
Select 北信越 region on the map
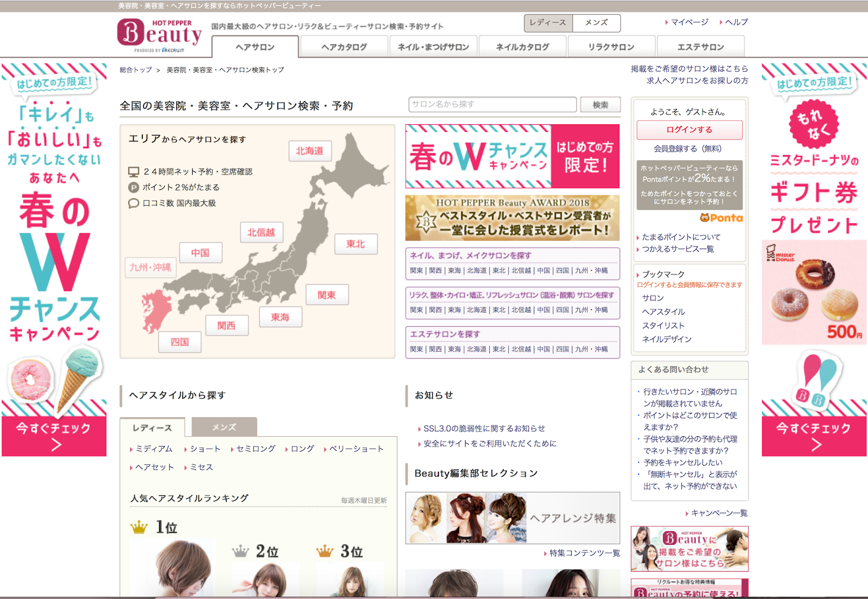pos(261,232)
